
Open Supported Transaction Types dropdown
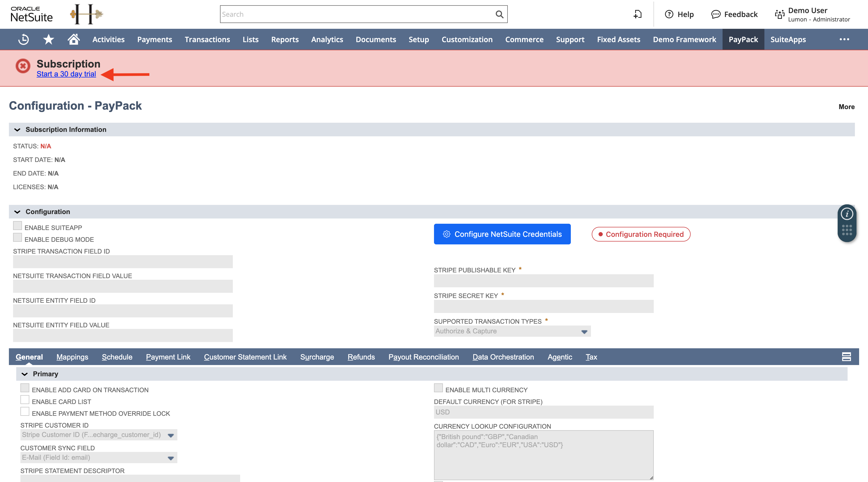pyautogui.click(x=512, y=331)
